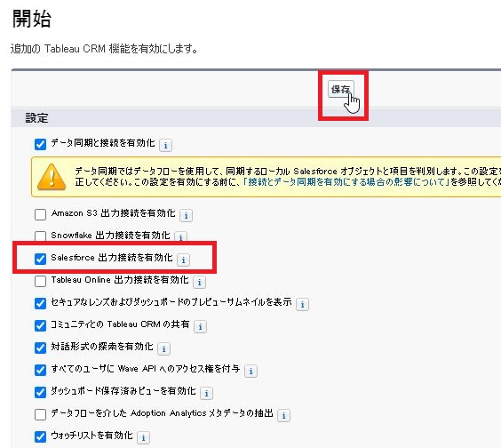Click the 保存 save button
501x448 pixels.
(340, 89)
